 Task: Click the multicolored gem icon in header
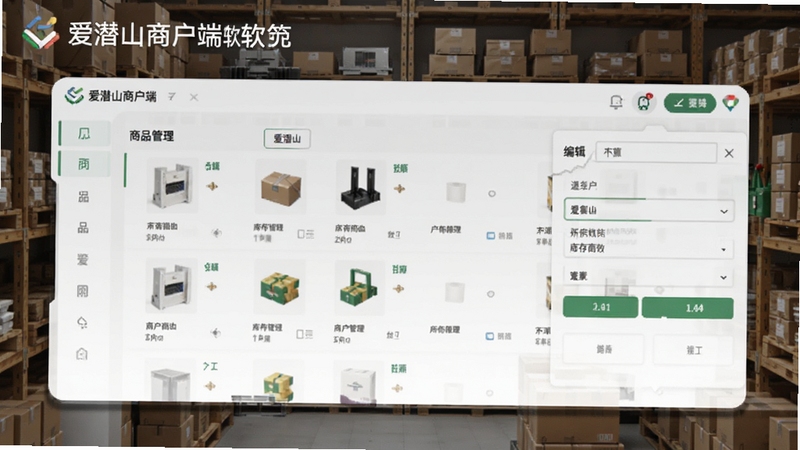tap(731, 103)
